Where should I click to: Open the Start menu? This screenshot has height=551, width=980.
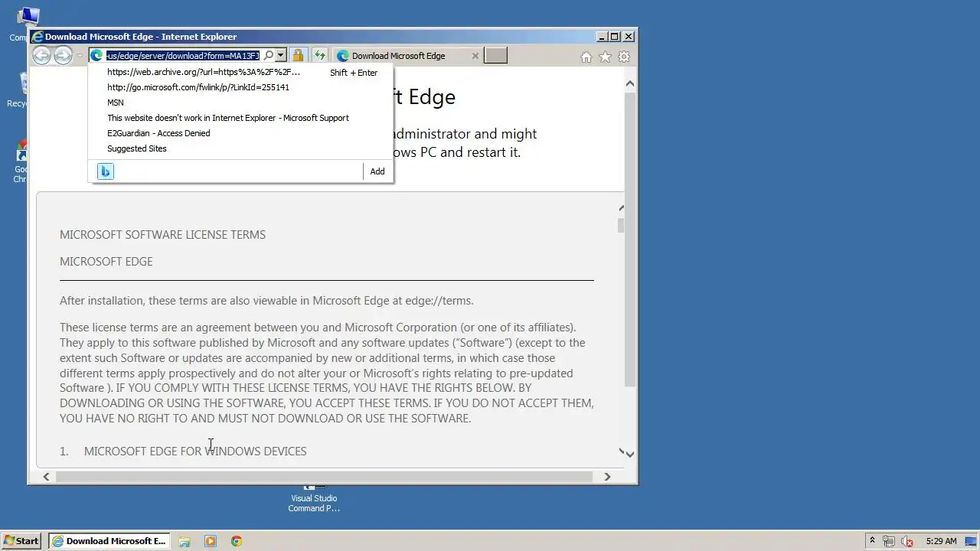21,541
